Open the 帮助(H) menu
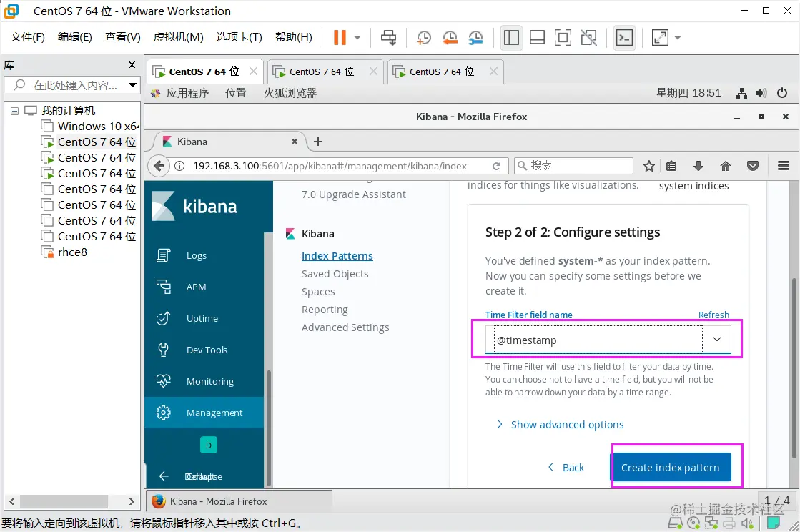Viewport: 800px width, 532px height. point(293,37)
